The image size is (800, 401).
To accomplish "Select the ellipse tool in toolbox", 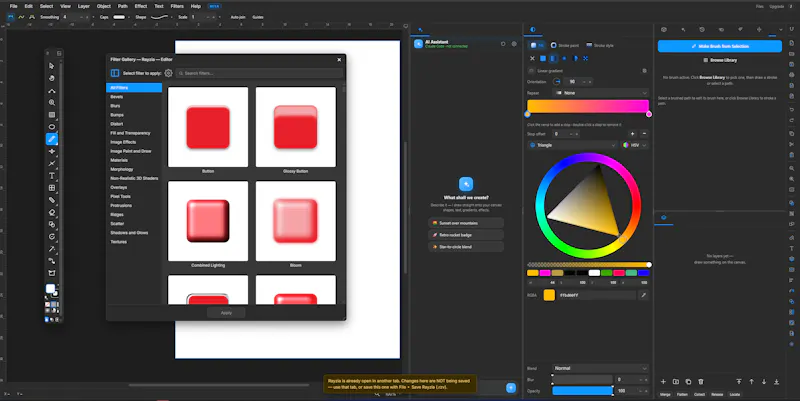I will [x=52, y=127].
